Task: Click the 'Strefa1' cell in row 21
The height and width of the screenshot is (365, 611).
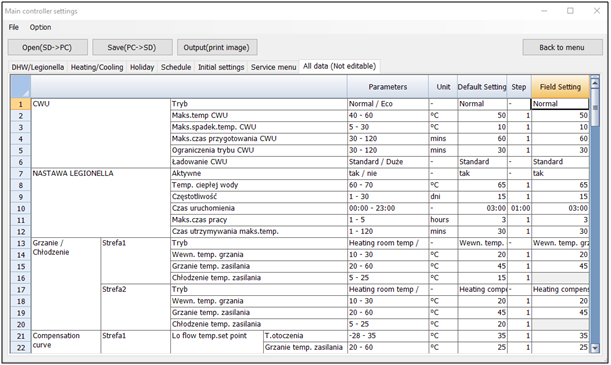Action: [136, 342]
